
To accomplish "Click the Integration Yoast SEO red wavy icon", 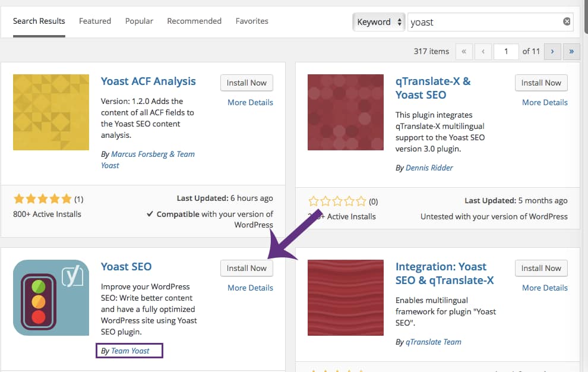I will pos(346,298).
